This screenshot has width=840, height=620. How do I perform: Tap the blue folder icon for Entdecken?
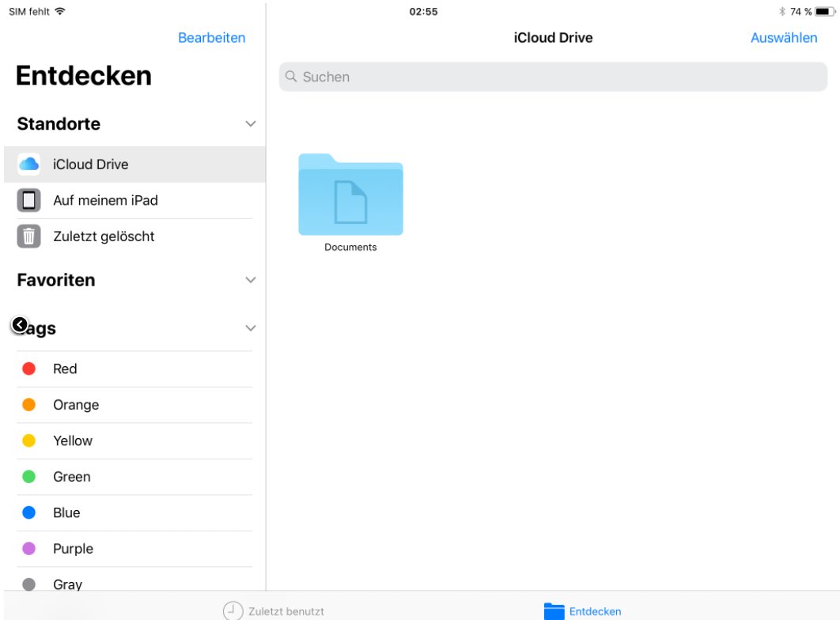pos(554,611)
